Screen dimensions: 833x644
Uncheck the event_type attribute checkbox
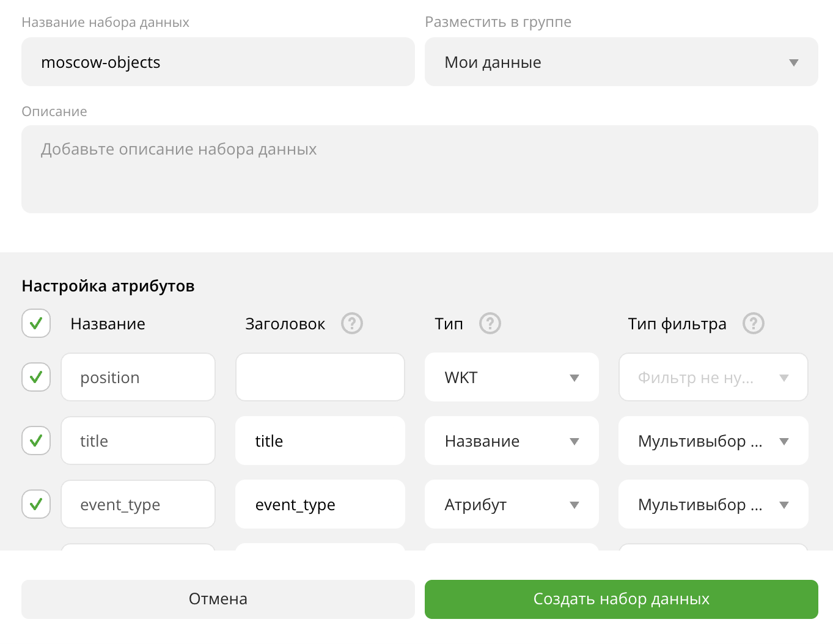pos(36,504)
